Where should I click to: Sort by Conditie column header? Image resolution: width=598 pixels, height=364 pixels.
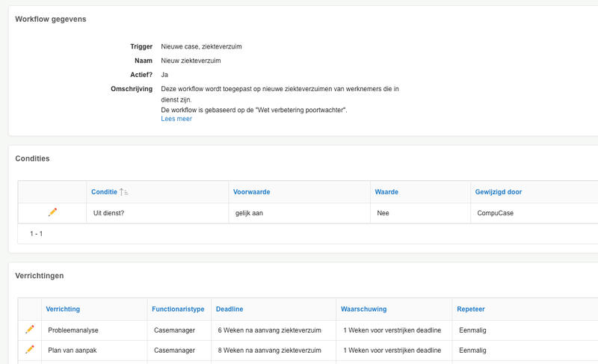pos(104,192)
